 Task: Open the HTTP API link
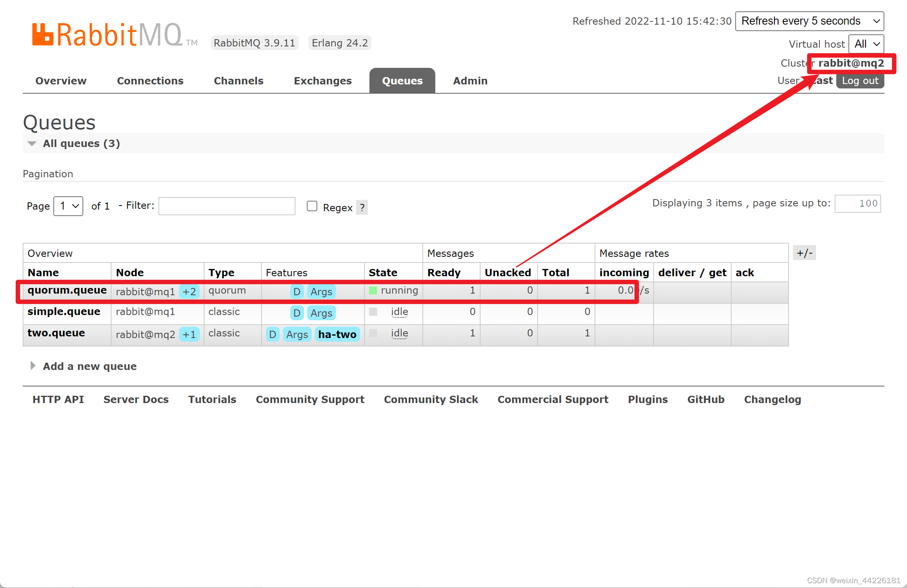58,399
